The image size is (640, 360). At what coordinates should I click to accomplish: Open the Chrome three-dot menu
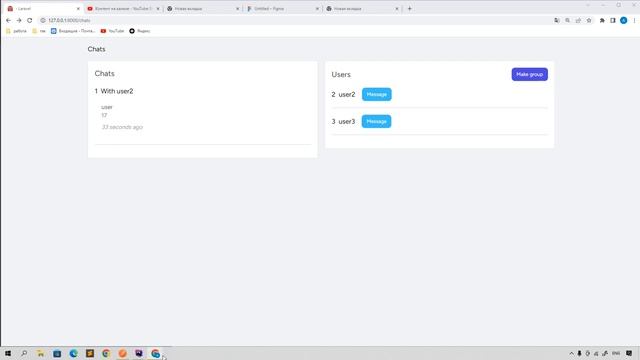click(x=634, y=20)
